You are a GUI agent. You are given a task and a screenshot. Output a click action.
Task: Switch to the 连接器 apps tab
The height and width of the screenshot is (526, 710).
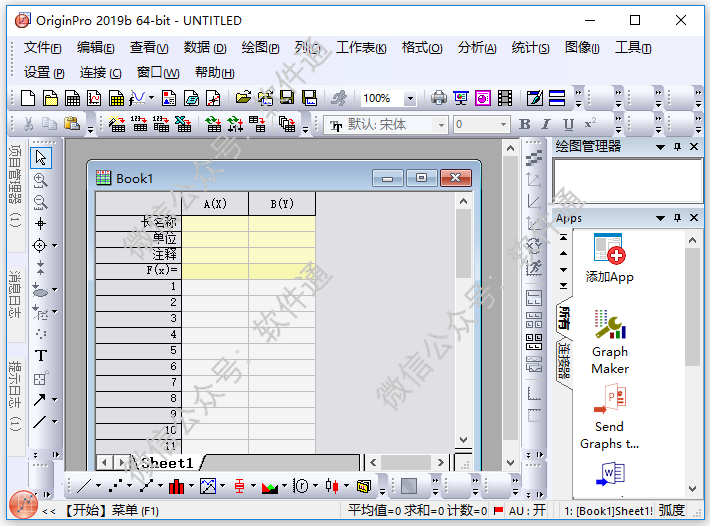pos(563,361)
